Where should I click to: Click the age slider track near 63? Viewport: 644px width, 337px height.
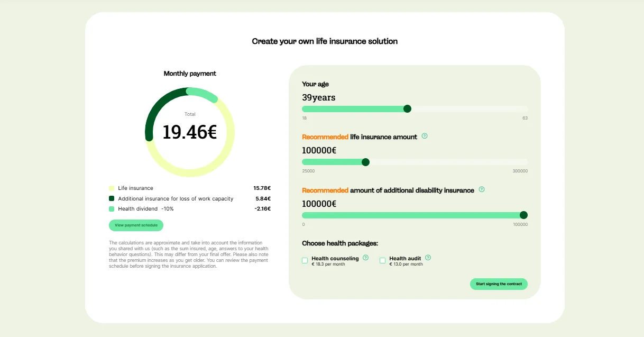tap(521, 109)
